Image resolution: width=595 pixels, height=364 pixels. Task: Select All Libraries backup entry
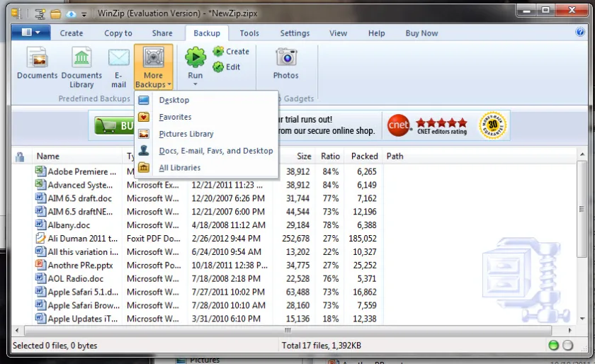[206, 167]
